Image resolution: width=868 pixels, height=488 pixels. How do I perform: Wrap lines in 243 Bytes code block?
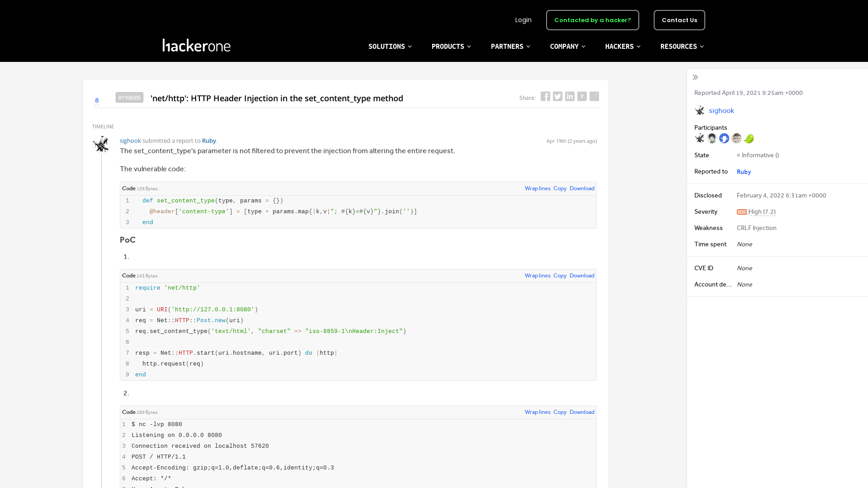point(538,276)
